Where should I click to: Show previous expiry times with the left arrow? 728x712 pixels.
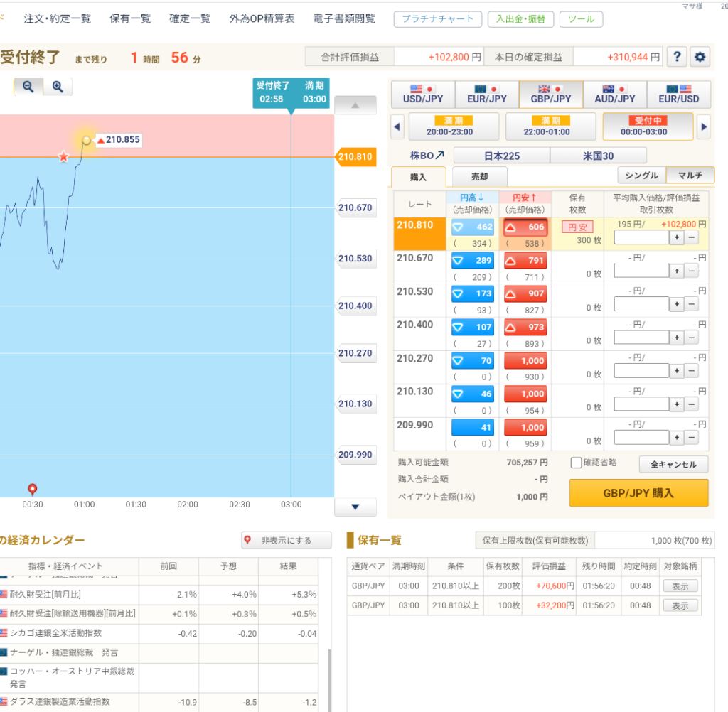[x=397, y=128]
